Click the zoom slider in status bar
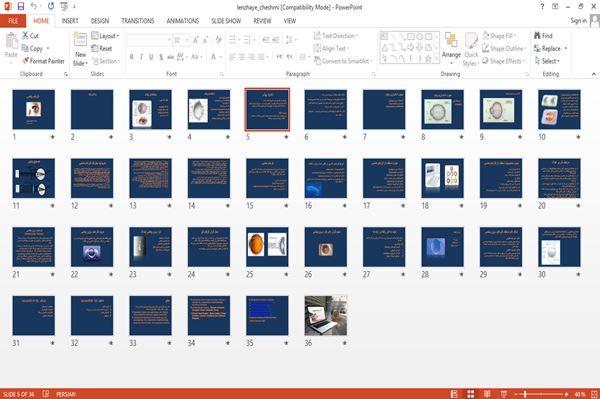 [x=541, y=394]
